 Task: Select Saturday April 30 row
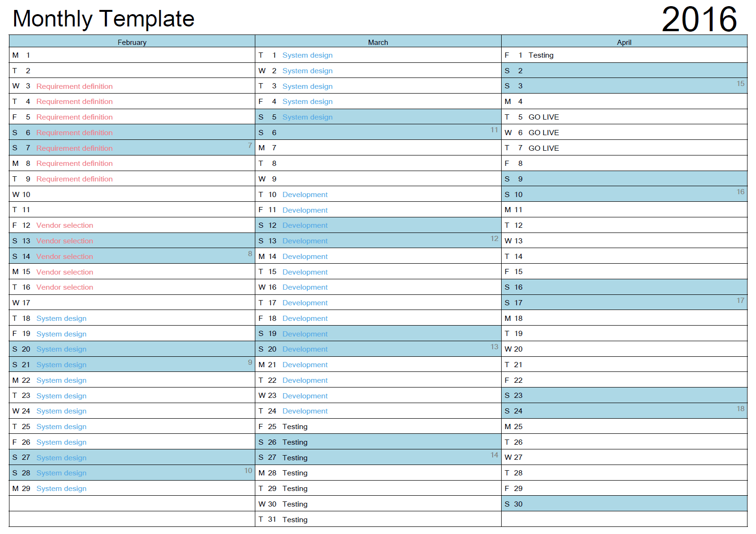624,504
